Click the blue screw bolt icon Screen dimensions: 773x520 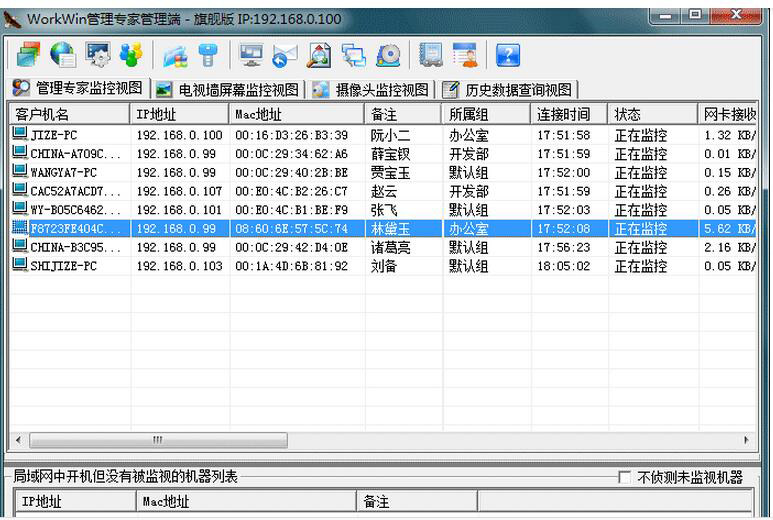(x=208, y=54)
